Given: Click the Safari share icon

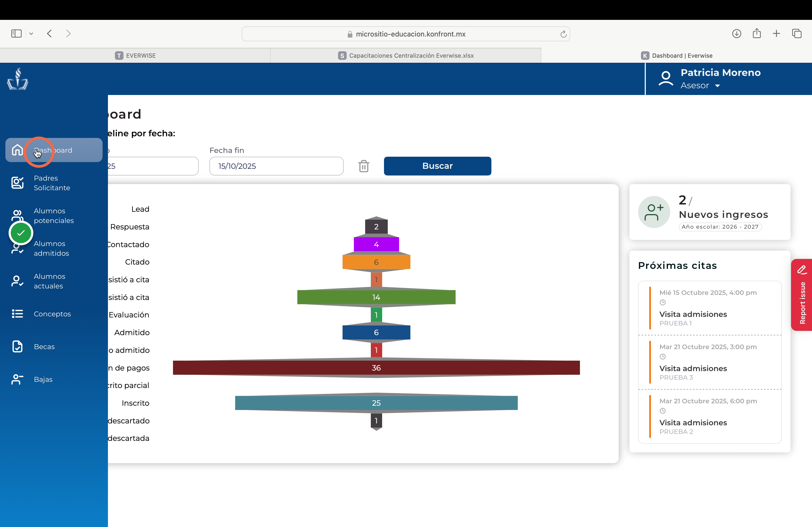Looking at the screenshot, I should click(757, 33).
